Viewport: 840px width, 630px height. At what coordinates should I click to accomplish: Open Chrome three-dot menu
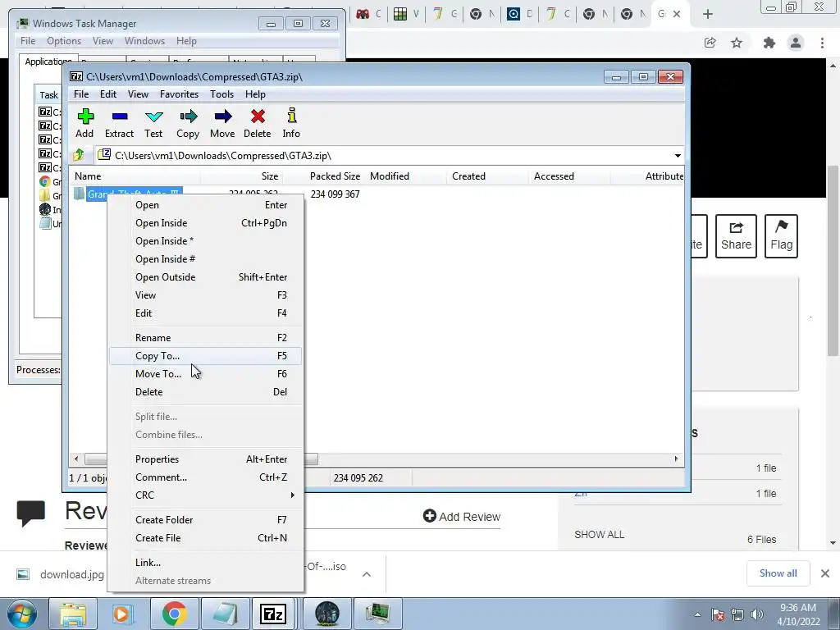click(x=822, y=43)
